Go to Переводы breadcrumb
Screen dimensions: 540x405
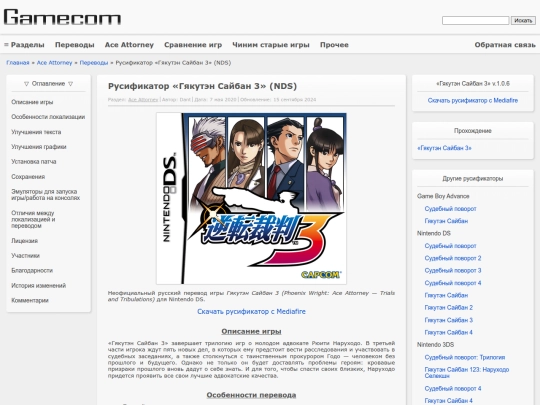[x=94, y=63]
